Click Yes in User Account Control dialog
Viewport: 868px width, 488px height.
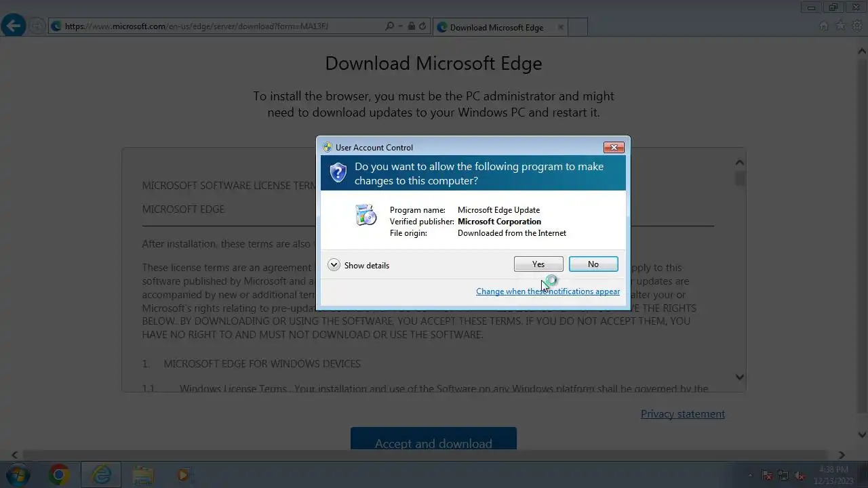click(538, 264)
